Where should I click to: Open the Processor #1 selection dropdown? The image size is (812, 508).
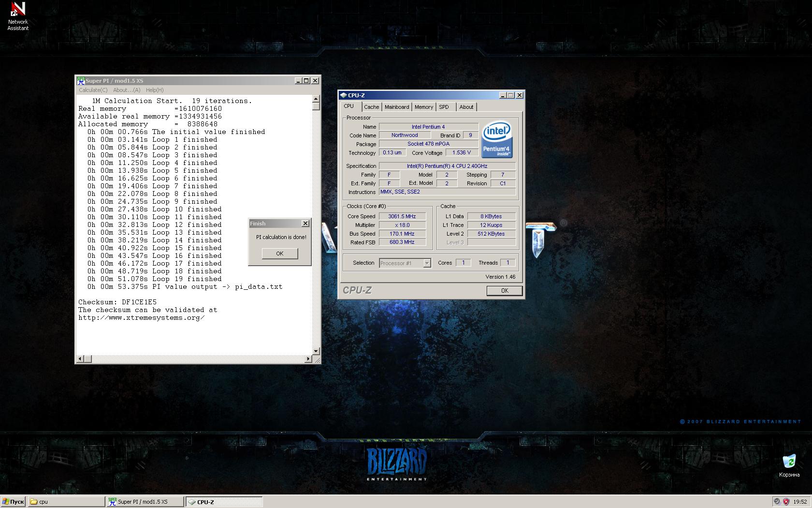tap(405, 263)
